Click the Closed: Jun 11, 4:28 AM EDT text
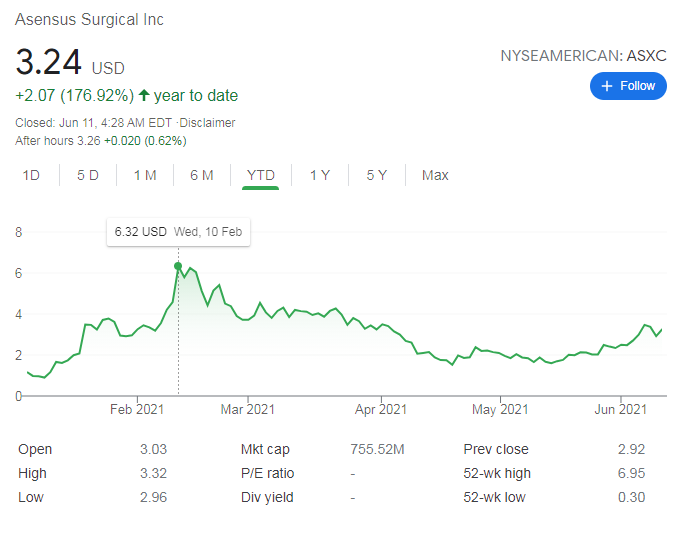Image resolution: width=684 pixels, height=534 pixels. pos(93,123)
